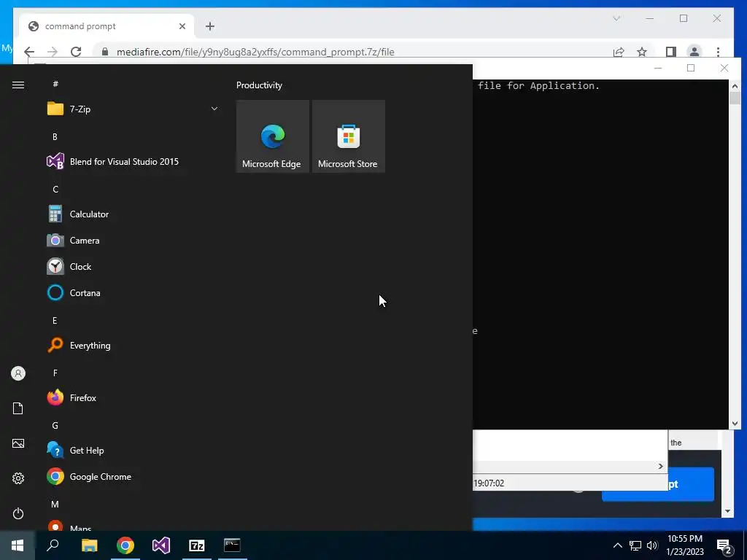Open Cortana from the app list
Screen dimensions: 747x560
pos(133,293)
